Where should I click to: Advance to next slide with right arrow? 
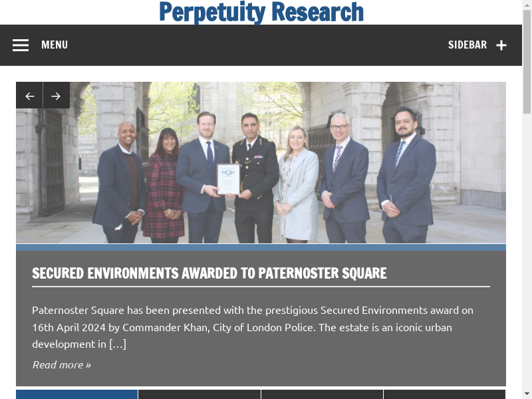point(56,96)
